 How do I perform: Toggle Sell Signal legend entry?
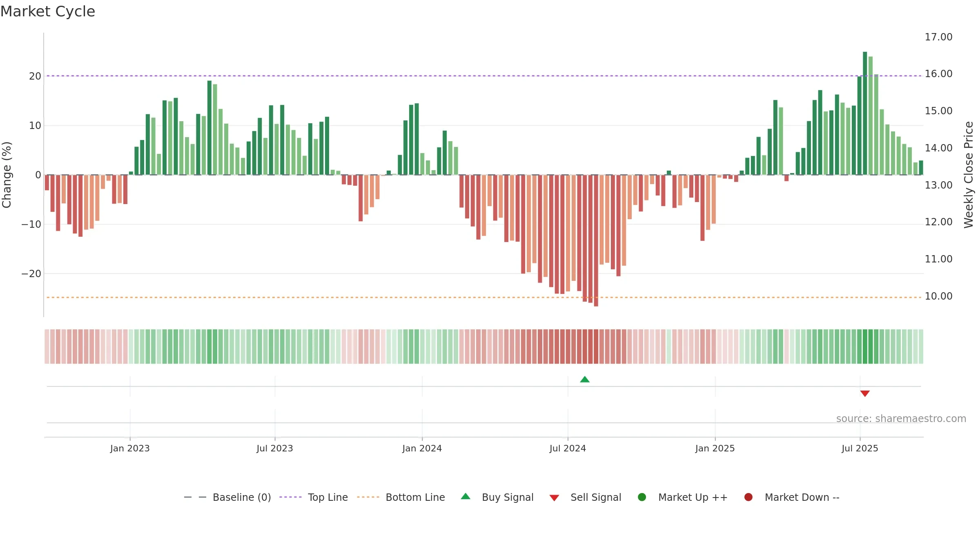tap(585, 497)
